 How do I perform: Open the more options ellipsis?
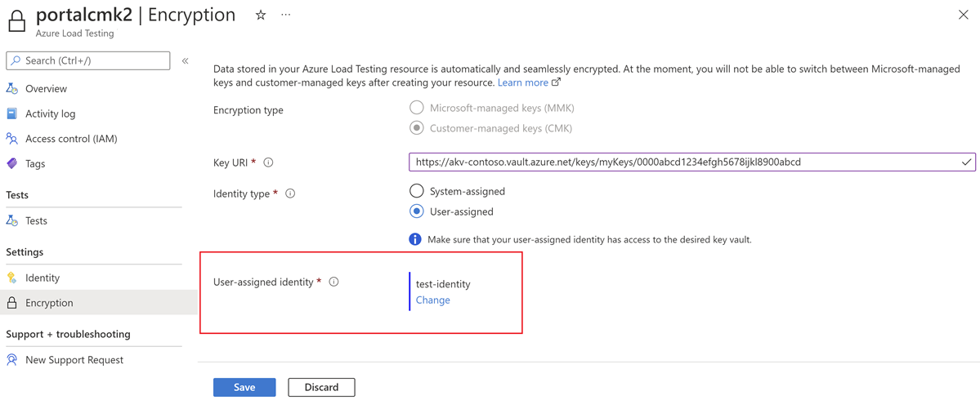(x=286, y=15)
